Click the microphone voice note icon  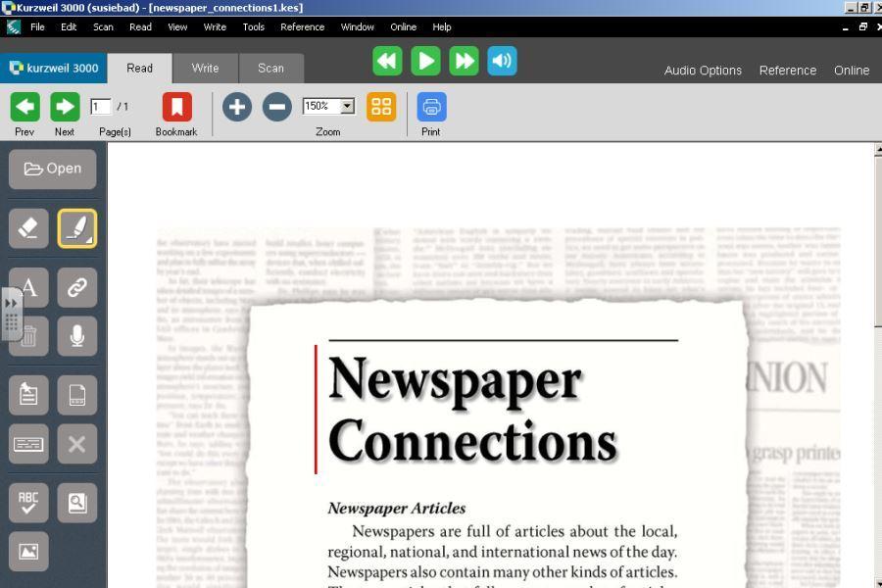(x=76, y=336)
